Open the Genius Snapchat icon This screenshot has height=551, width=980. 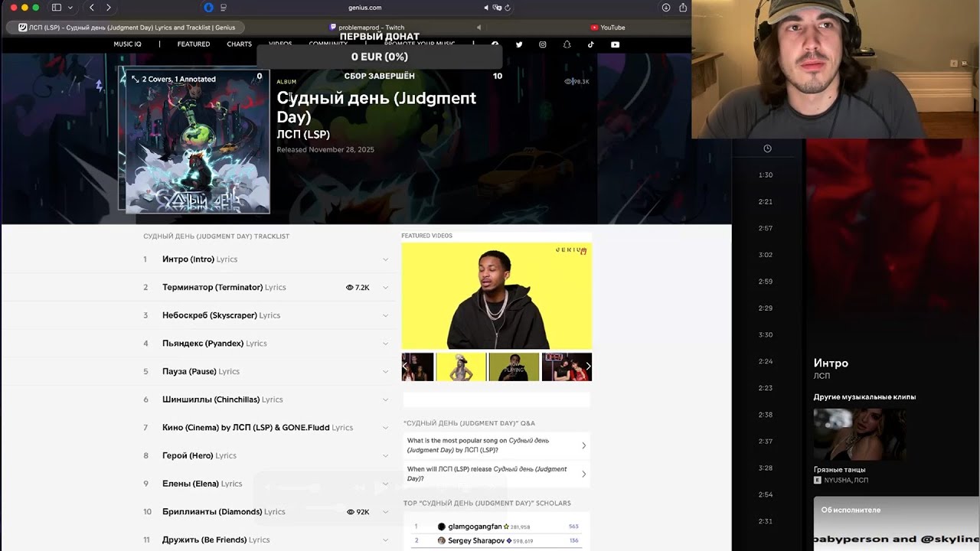coord(567,44)
